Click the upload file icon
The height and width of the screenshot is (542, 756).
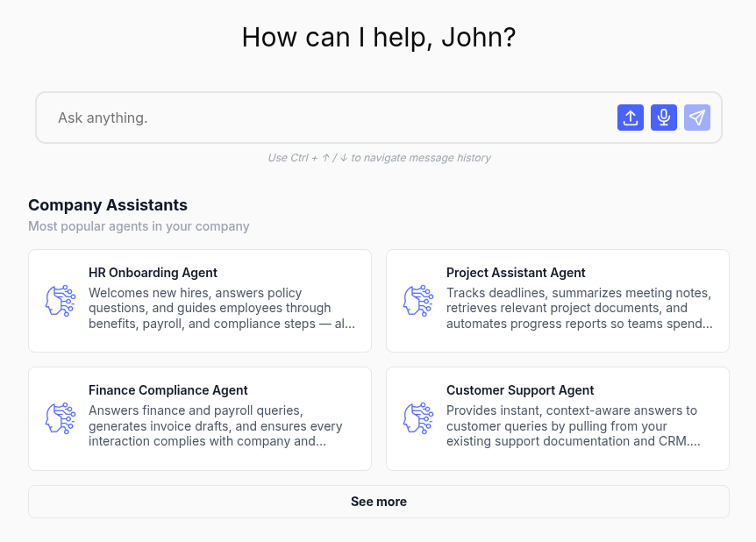[631, 118]
